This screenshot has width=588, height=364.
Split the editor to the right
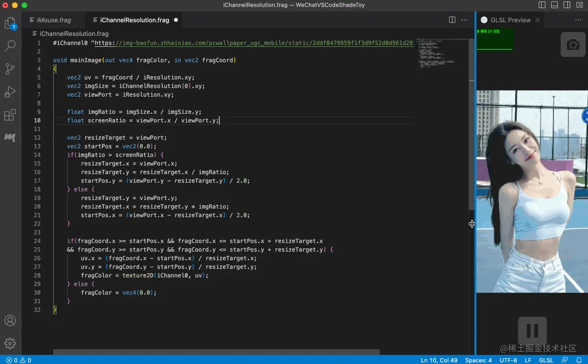(x=452, y=20)
